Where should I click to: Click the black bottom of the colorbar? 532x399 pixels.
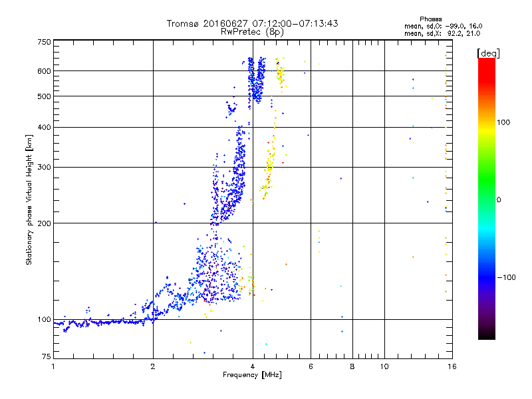(487, 334)
